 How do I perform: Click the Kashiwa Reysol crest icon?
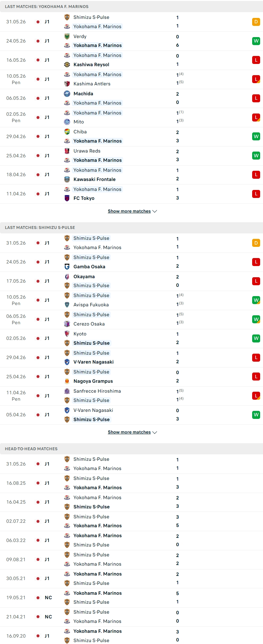(67, 65)
